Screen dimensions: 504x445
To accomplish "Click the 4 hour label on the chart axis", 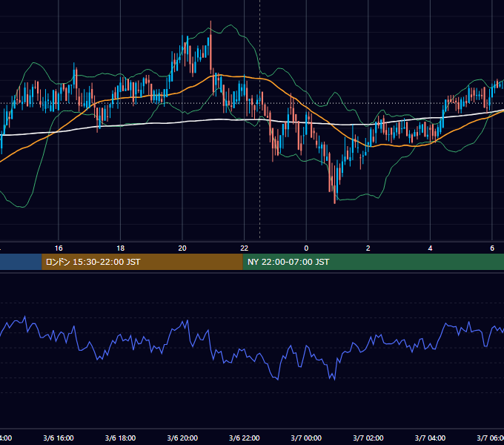I will [430, 248].
